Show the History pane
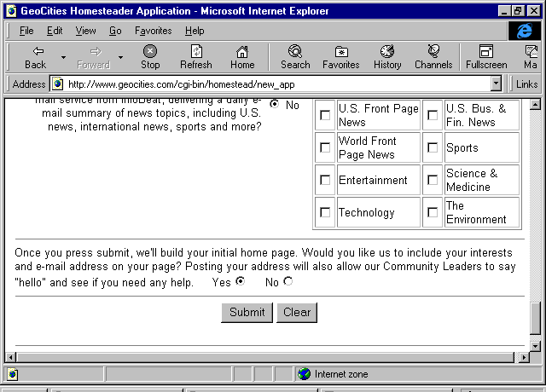 pyautogui.click(x=387, y=57)
